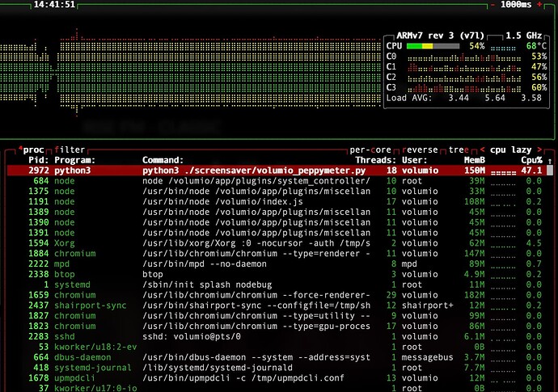
Task: Select the systemd-journal process row
Action: (277, 368)
